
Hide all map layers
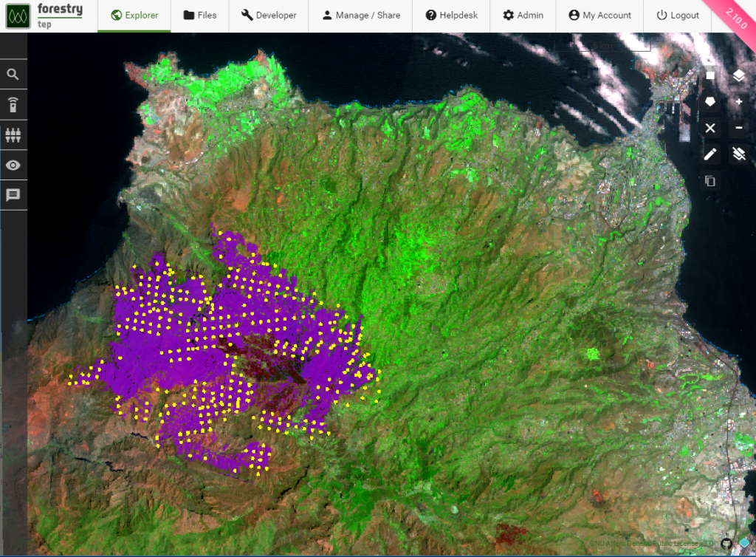coord(739,154)
